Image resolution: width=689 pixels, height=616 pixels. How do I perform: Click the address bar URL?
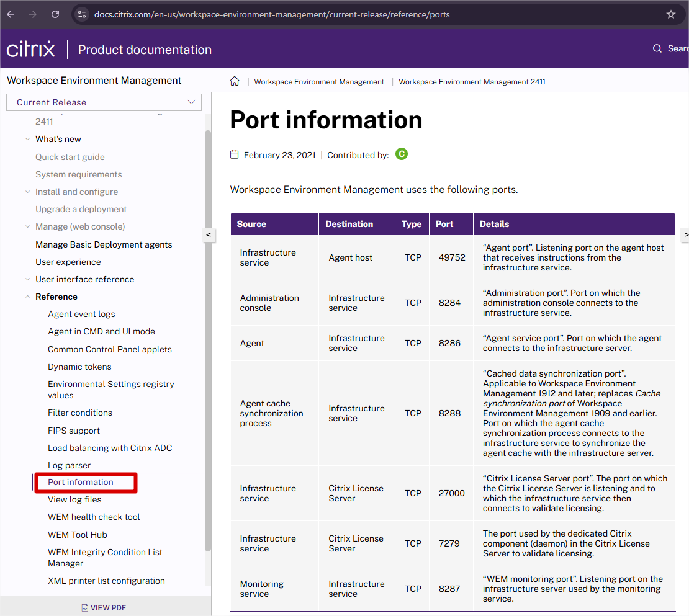tap(271, 14)
